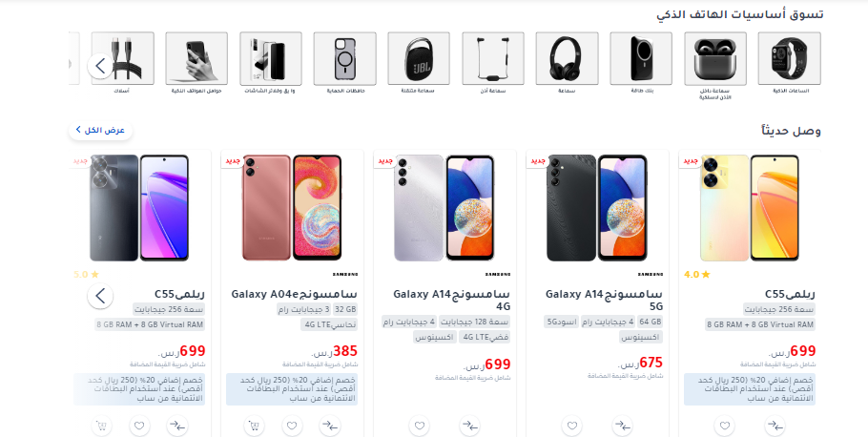Screen dimensions: 868x437
Task: Select the power bank category tile
Action: [x=641, y=63]
